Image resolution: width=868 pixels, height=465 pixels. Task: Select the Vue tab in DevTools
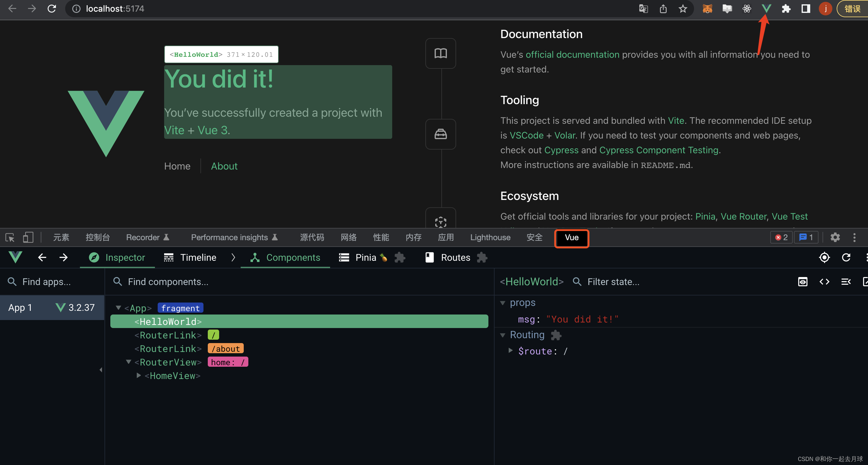pos(571,237)
